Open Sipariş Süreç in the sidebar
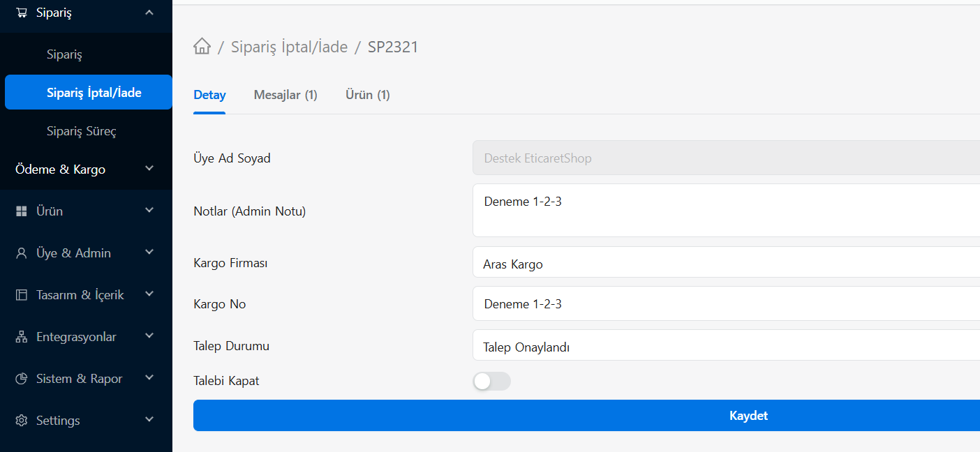 pos(82,131)
